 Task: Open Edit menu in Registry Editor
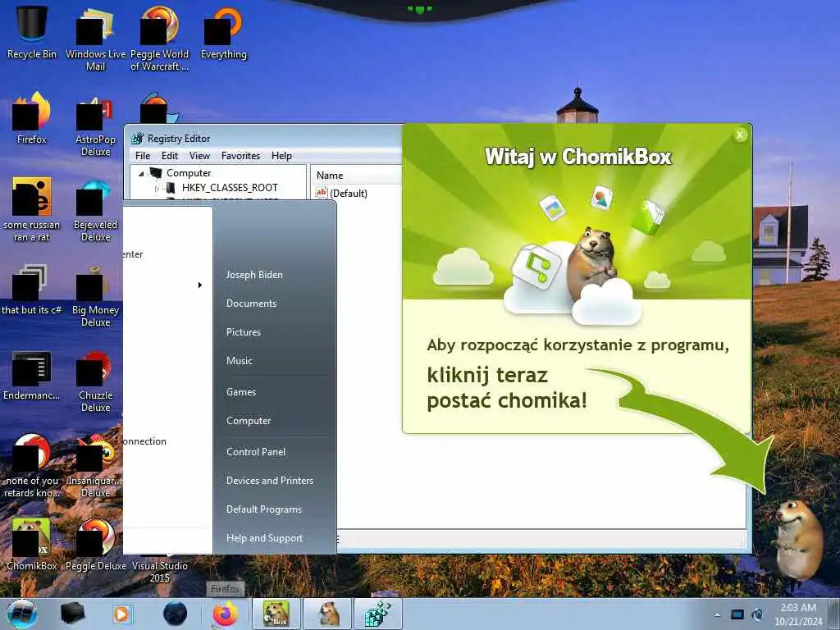[169, 156]
